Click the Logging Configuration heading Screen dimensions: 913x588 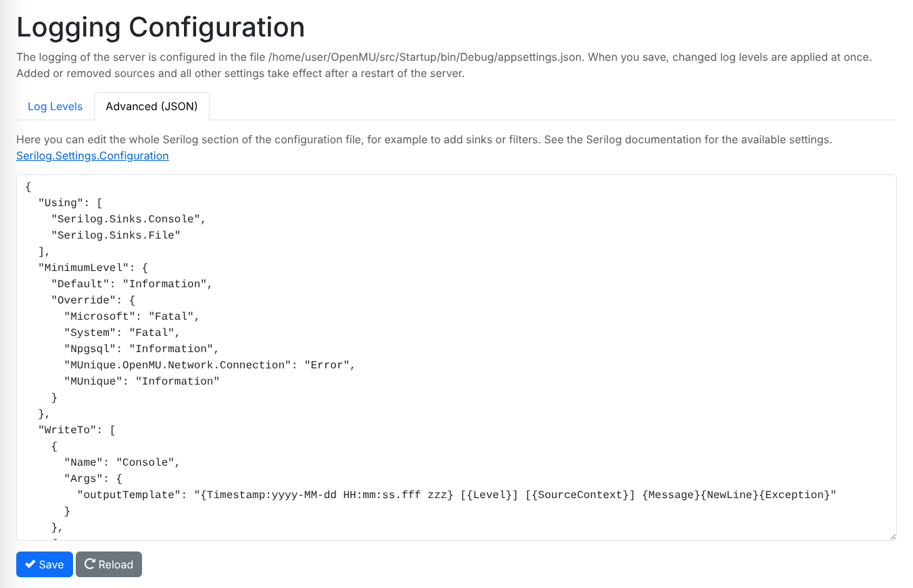[x=160, y=27]
